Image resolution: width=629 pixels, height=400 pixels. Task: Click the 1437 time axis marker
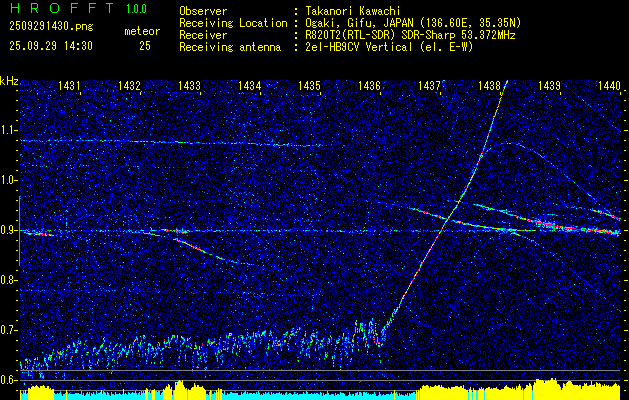pyautogui.click(x=429, y=85)
